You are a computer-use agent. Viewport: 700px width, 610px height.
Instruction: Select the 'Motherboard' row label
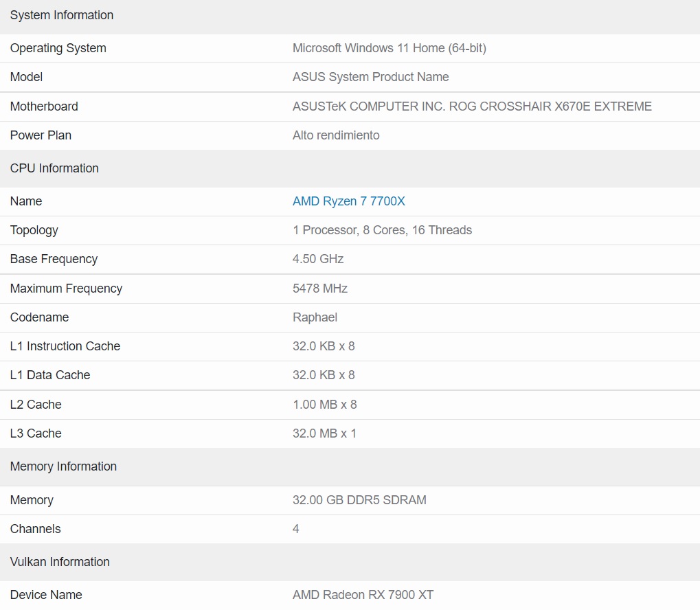[x=44, y=106]
